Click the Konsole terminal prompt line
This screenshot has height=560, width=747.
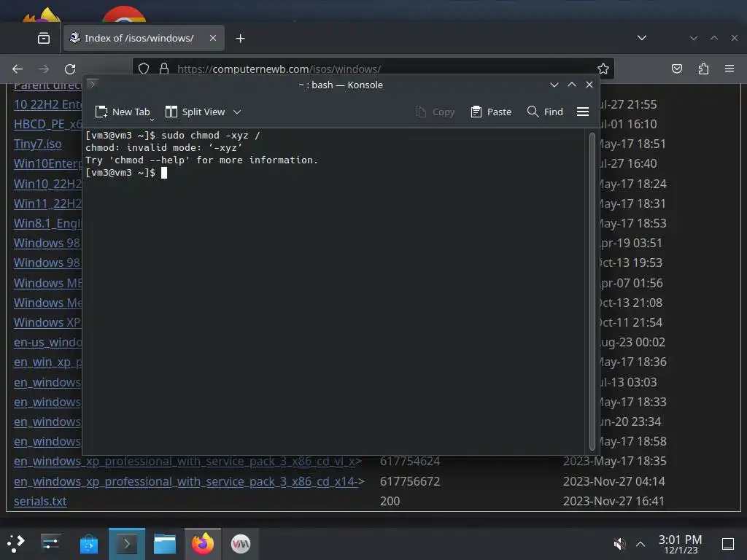point(126,172)
